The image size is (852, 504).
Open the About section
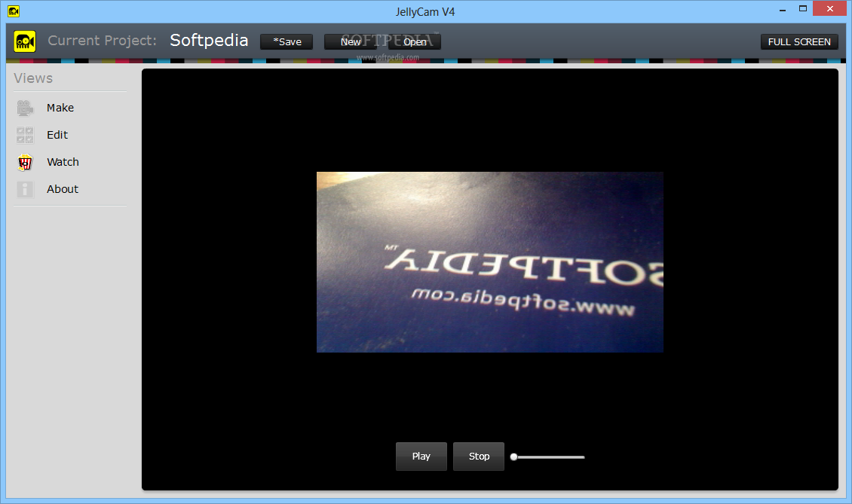click(x=63, y=189)
